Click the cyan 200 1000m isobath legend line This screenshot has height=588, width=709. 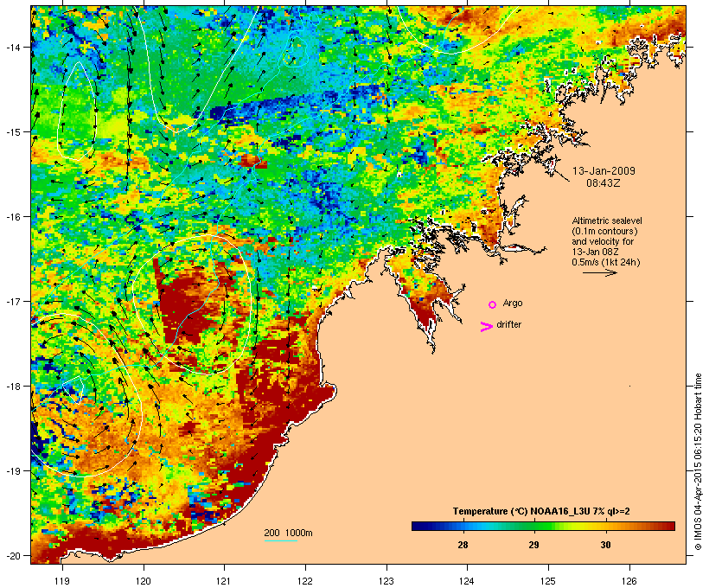click(x=281, y=540)
